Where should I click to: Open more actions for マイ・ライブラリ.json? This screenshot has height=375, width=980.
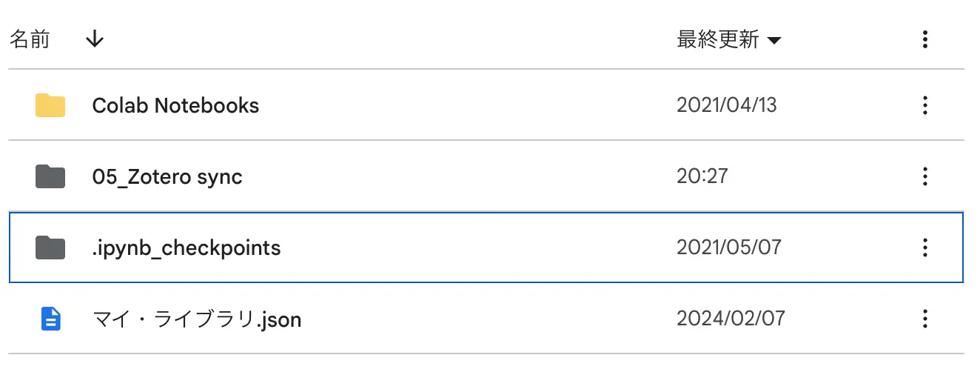pyautogui.click(x=924, y=319)
